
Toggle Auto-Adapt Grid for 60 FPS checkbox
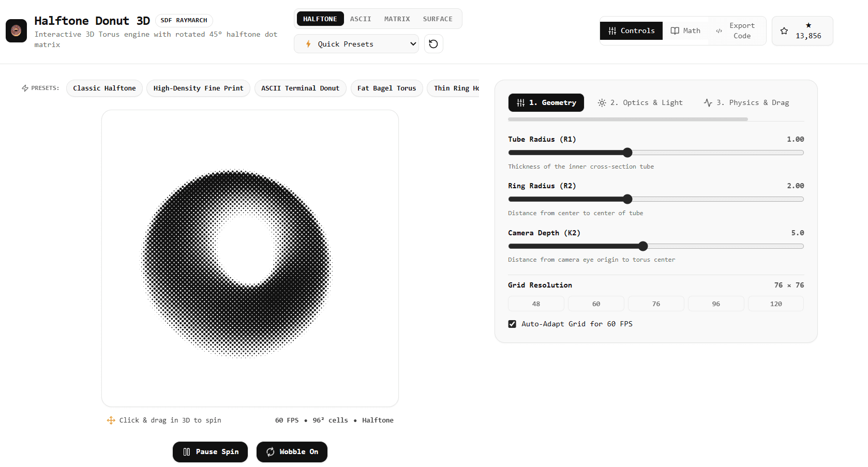[512, 324]
